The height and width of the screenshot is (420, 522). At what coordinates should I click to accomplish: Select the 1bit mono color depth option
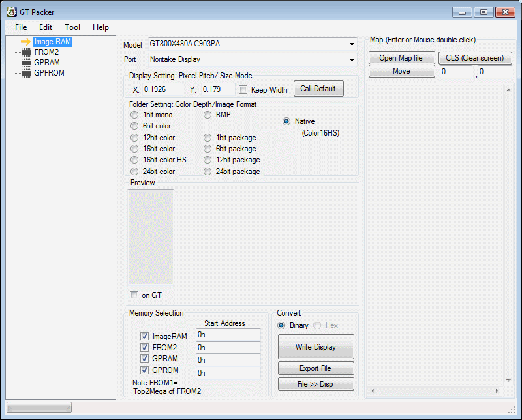pyautogui.click(x=134, y=115)
